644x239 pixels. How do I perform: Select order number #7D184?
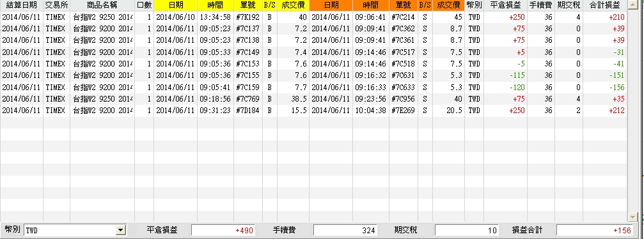click(x=247, y=110)
